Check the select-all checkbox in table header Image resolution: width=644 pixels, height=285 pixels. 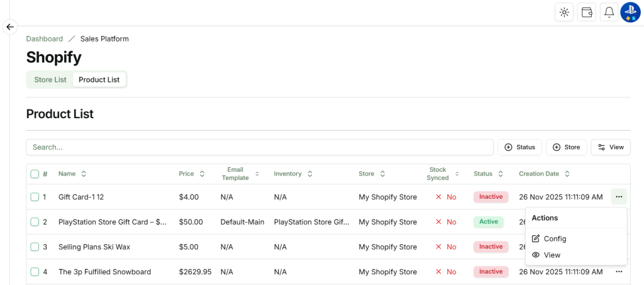(x=35, y=174)
